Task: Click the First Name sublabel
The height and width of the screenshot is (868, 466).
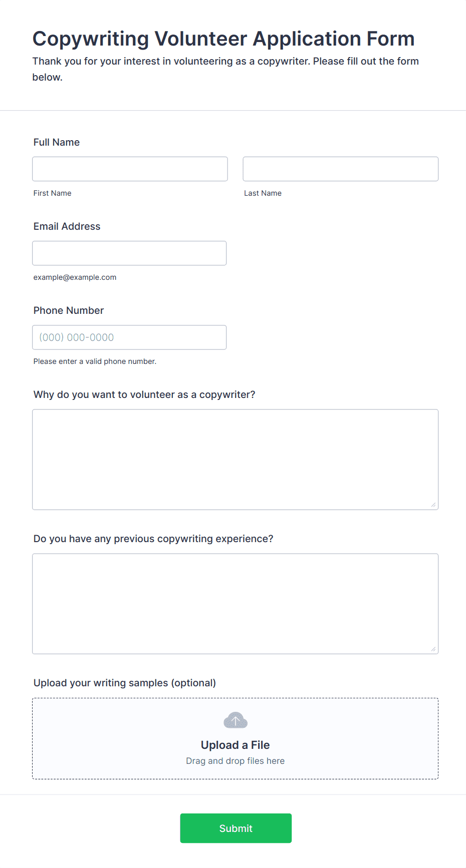Action: pos(52,193)
